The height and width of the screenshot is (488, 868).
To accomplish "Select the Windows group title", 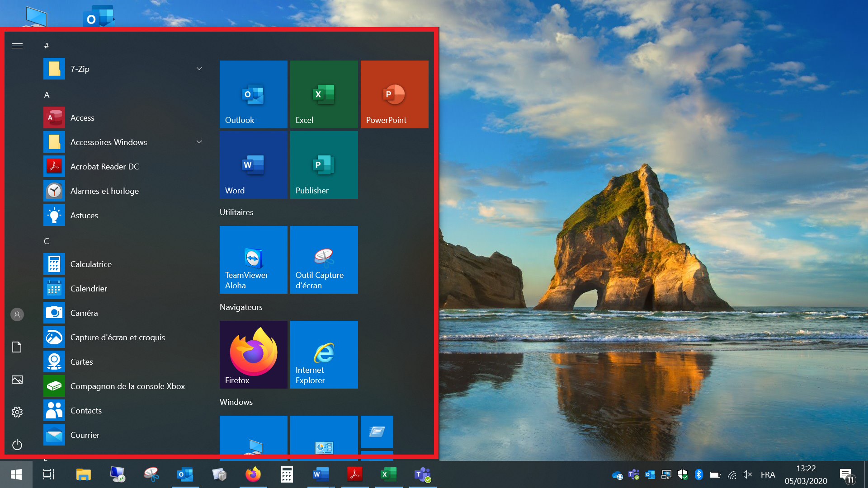I will tap(236, 402).
